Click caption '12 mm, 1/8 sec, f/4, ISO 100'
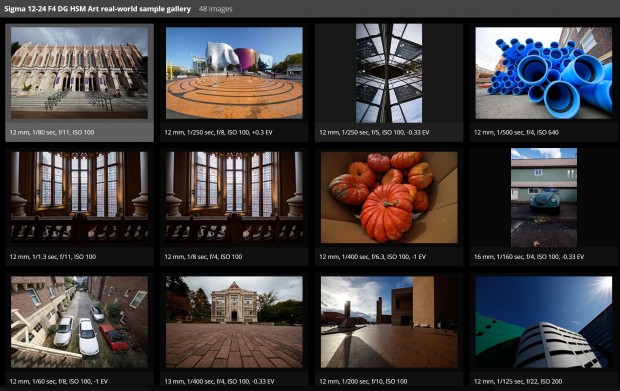This screenshot has height=391, width=620. pos(203,257)
